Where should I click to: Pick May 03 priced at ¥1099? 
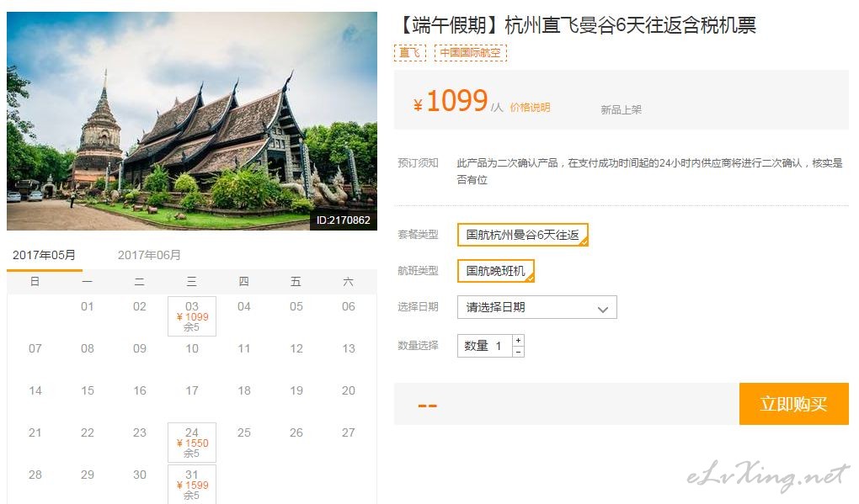(192, 316)
